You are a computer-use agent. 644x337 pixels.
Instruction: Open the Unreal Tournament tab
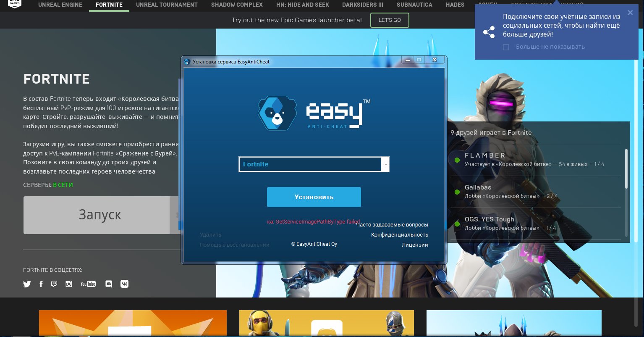tap(167, 5)
